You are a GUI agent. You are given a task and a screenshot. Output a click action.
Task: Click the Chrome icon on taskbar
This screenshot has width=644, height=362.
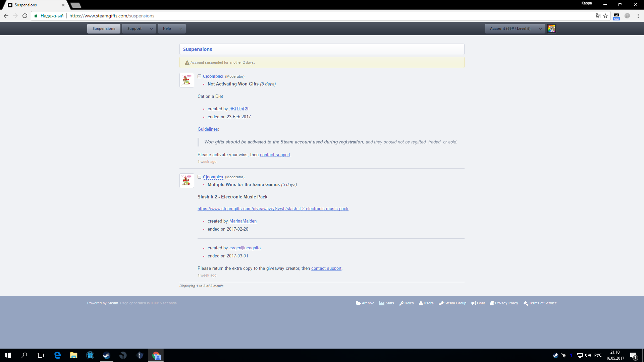click(156, 355)
